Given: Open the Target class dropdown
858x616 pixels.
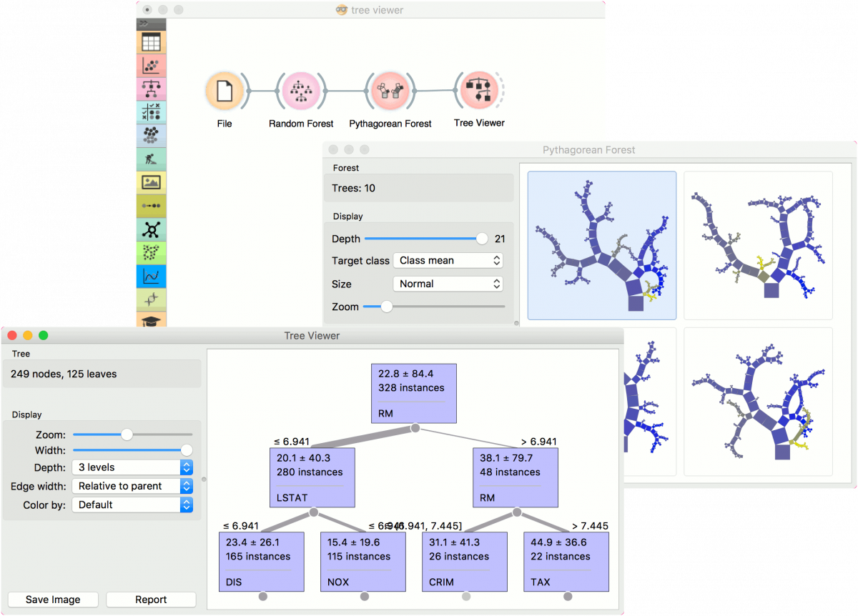Looking at the screenshot, I should coord(448,260).
